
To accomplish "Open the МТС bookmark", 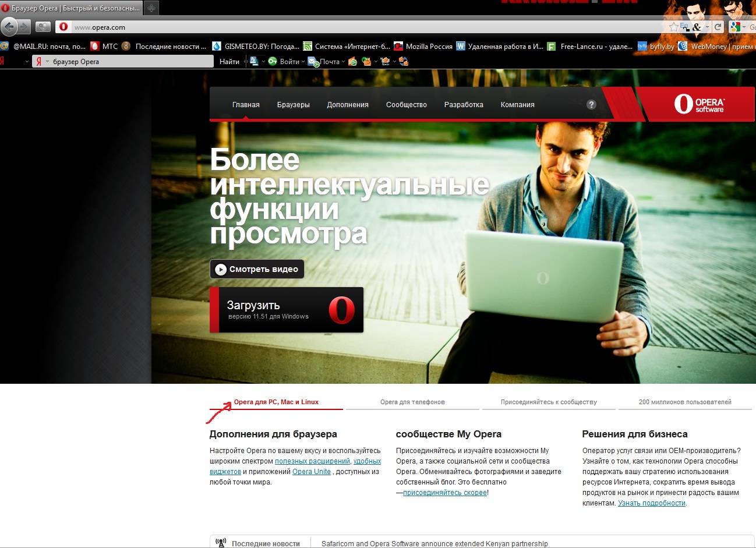I will [104, 46].
